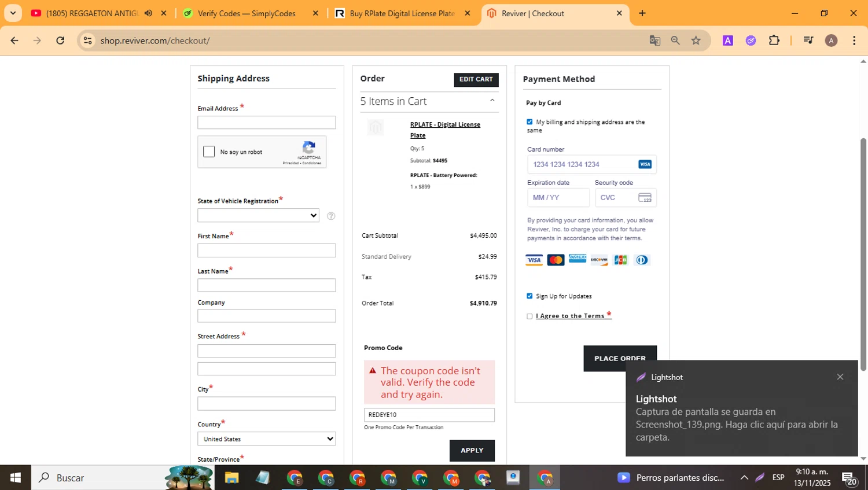Reload the Reviver checkout page

pyautogui.click(x=60, y=40)
